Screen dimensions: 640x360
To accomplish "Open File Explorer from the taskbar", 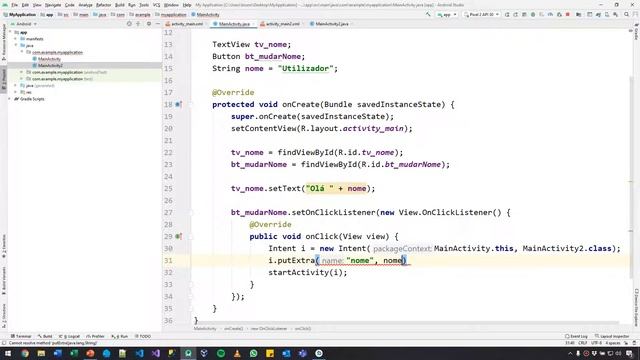I will (x=41, y=353).
